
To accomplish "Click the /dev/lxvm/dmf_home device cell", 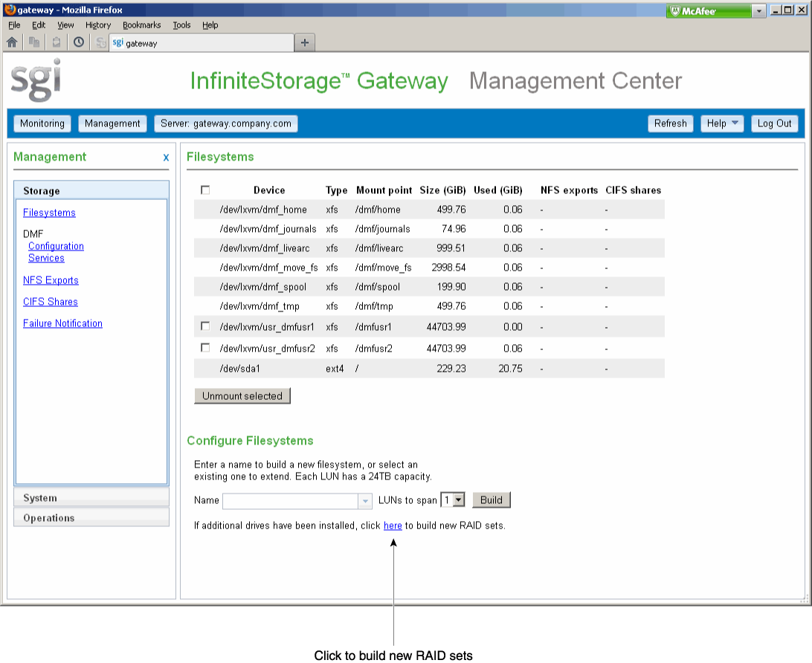I will [x=263, y=210].
